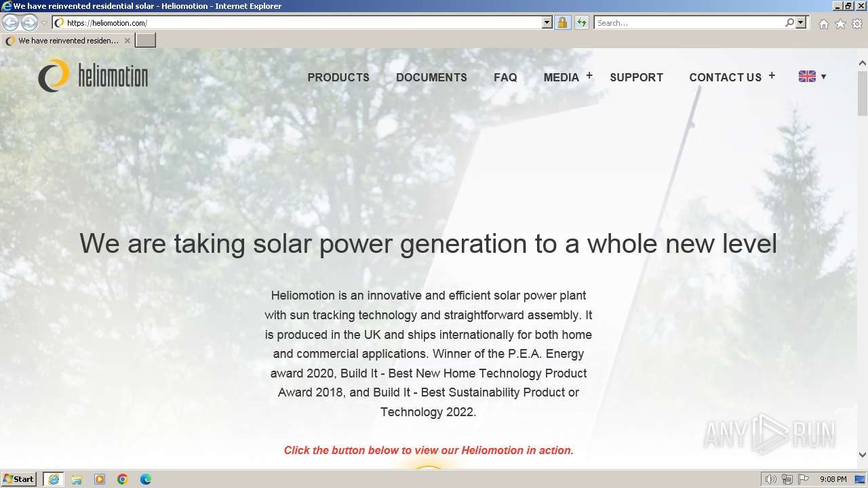
Task: Close the Heliomotion browser tab
Action: [x=127, y=41]
